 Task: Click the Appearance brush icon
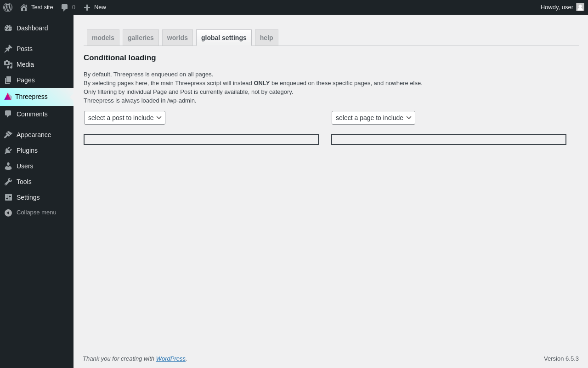click(x=8, y=135)
